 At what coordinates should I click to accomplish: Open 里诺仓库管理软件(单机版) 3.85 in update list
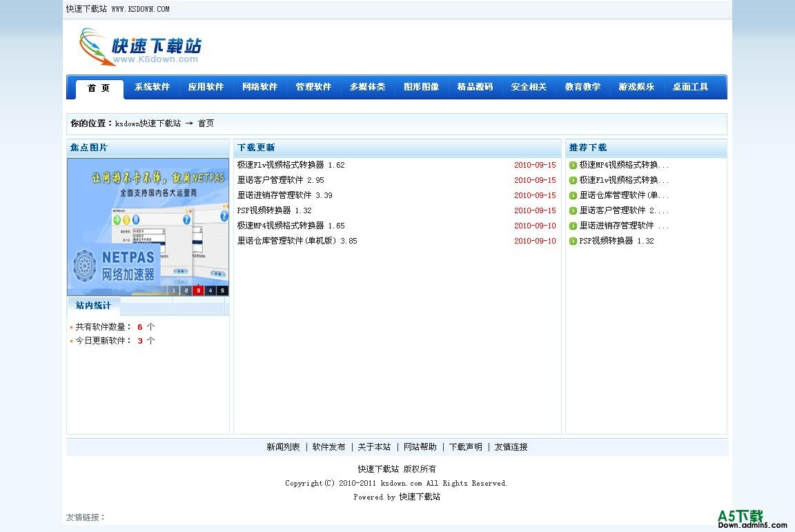297,241
